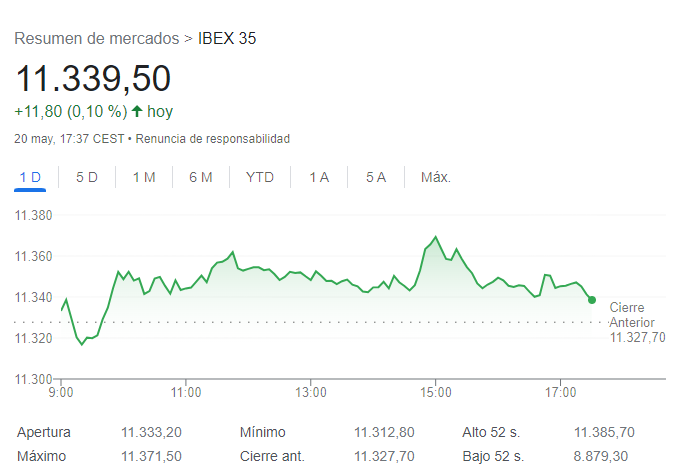Select the 6 M time range tab

(x=201, y=178)
